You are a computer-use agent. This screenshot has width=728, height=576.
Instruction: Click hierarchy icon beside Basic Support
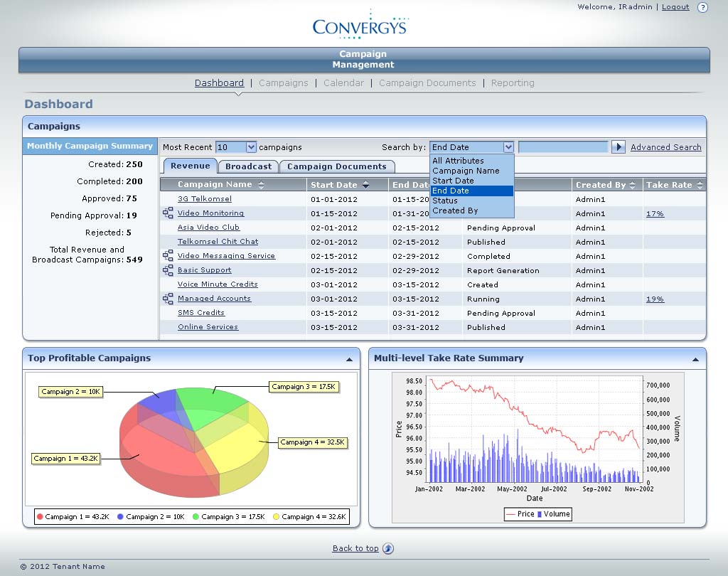[x=168, y=270]
